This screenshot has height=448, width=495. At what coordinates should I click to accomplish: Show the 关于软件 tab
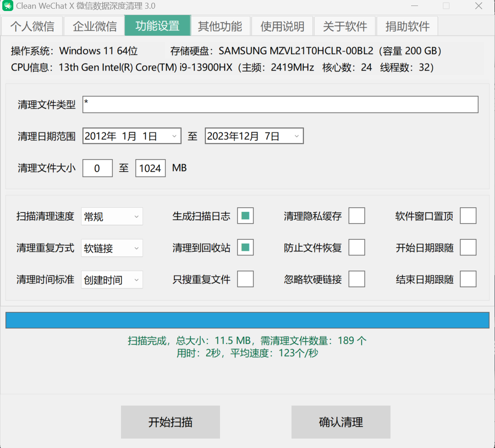click(x=345, y=26)
